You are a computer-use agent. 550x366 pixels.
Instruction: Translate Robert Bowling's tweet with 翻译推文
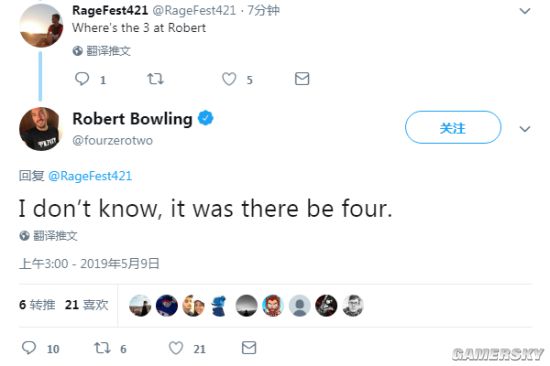[x=48, y=236]
